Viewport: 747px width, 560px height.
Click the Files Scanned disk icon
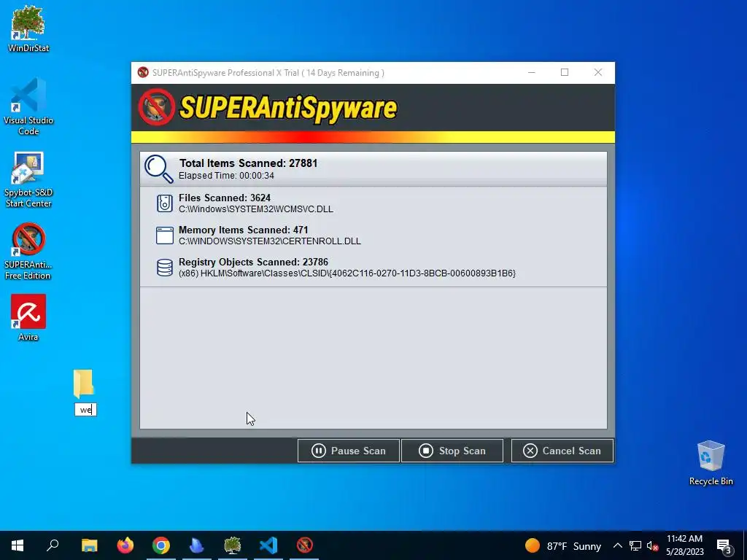tap(165, 203)
